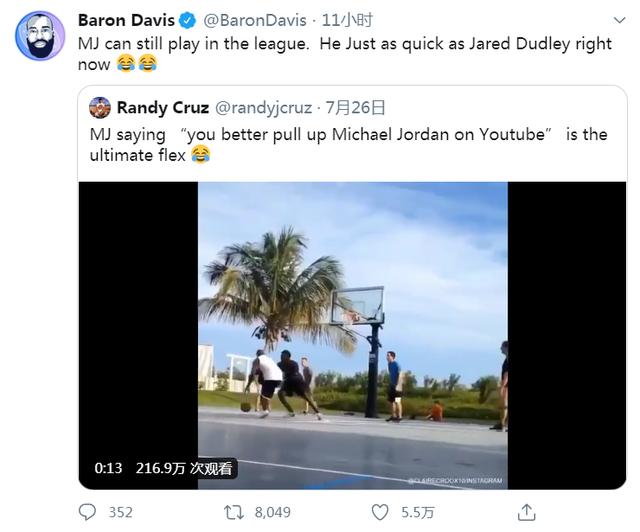Click the blue verified badge
Viewport: 640px width, 532px height.
tap(188, 20)
